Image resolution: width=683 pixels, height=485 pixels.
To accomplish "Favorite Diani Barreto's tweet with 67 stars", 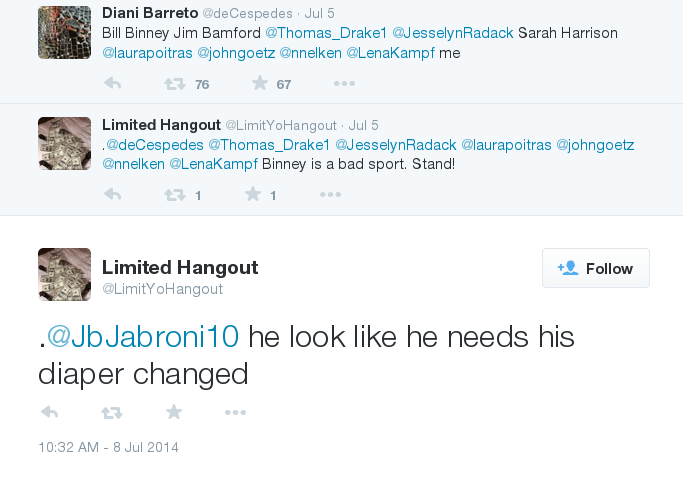I will click(x=260, y=83).
